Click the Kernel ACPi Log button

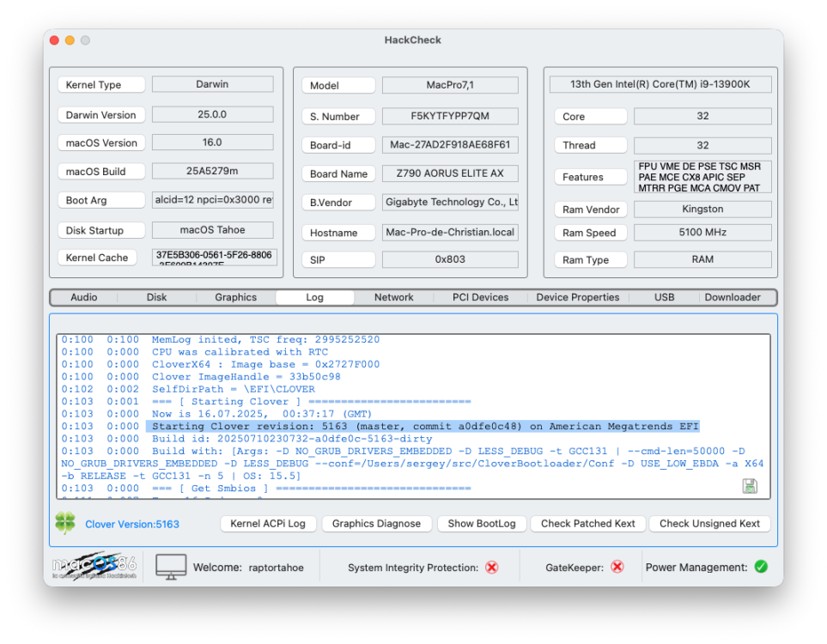click(268, 524)
